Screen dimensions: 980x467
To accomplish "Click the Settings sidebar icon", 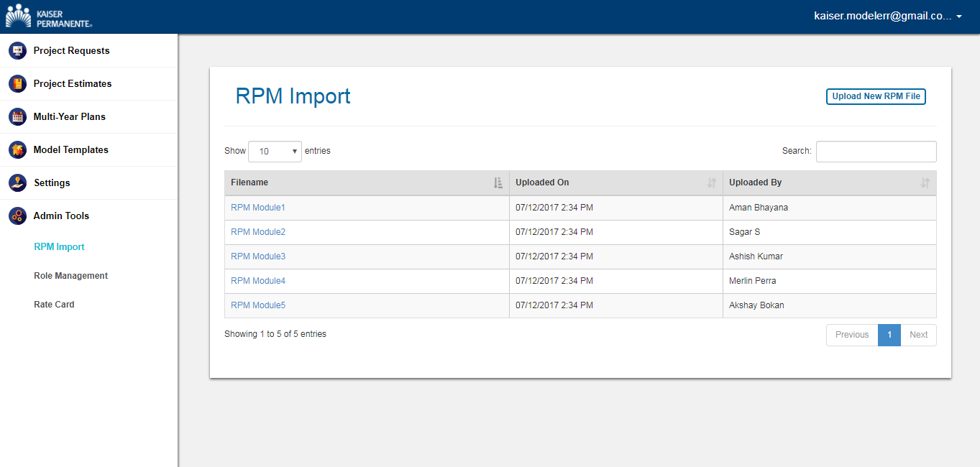I will tap(17, 183).
